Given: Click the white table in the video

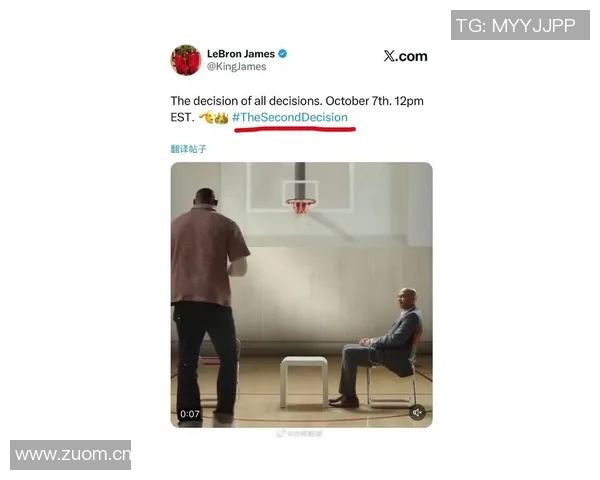Looking at the screenshot, I should point(304,382).
